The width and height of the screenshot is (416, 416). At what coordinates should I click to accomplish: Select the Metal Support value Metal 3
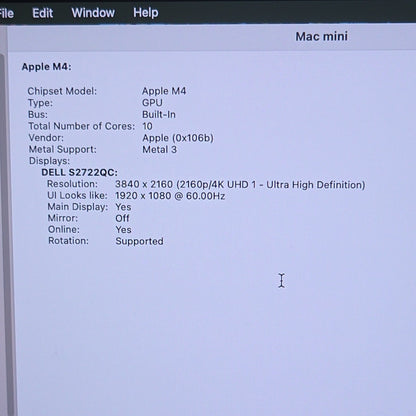click(x=160, y=149)
